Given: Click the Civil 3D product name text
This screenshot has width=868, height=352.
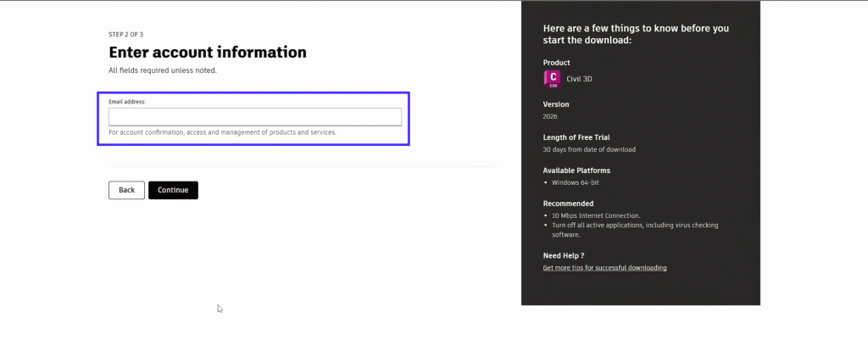Looking at the screenshot, I should tap(580, 79).
